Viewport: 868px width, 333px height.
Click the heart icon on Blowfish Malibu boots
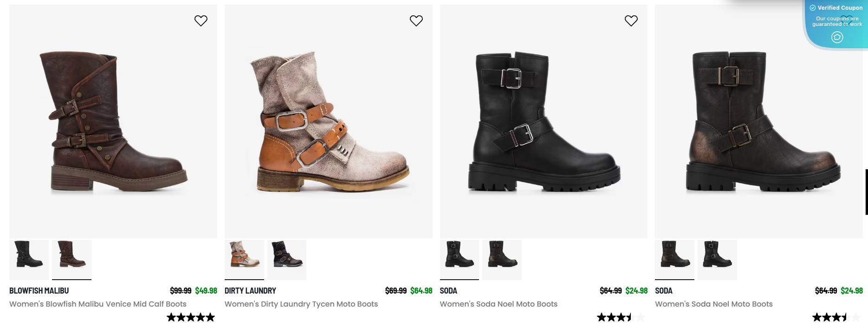coord(201,20)
